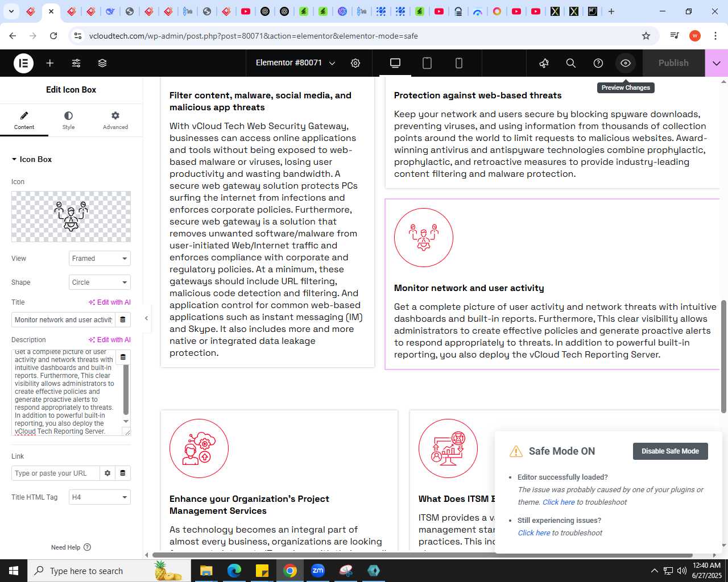Image resolution: width=728 pixels, height=582 pixels.
Task: Open File Explorer from taskbar
Action: 206,571
